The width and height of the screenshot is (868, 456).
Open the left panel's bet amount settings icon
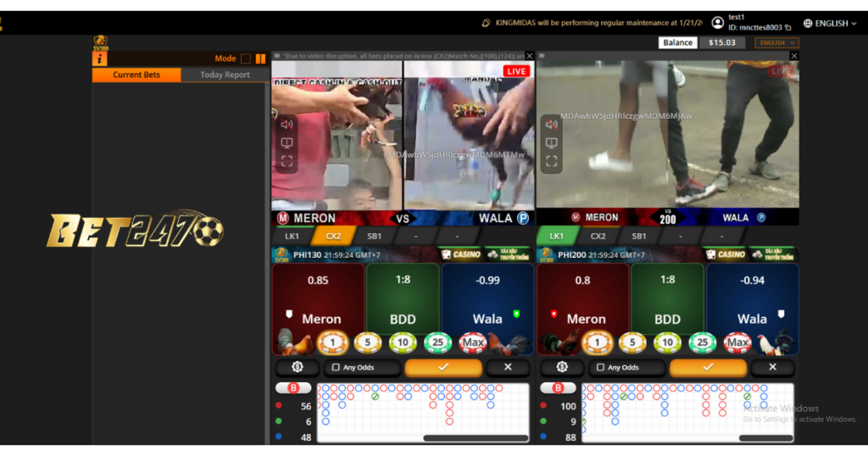(x=298, y=367)
